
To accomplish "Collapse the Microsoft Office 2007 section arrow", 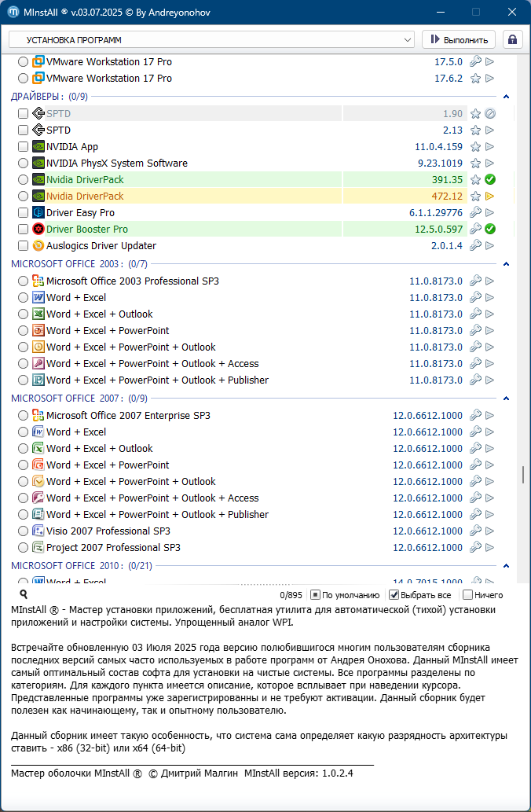I will (x=506, y=399).
